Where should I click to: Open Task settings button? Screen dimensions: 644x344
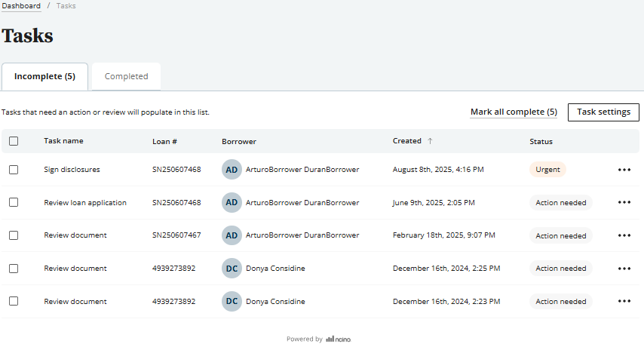coord(603,112)
